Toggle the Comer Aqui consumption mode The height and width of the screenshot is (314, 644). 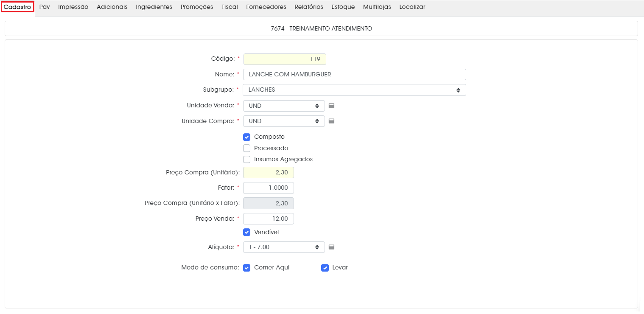[x=246, y=268]
